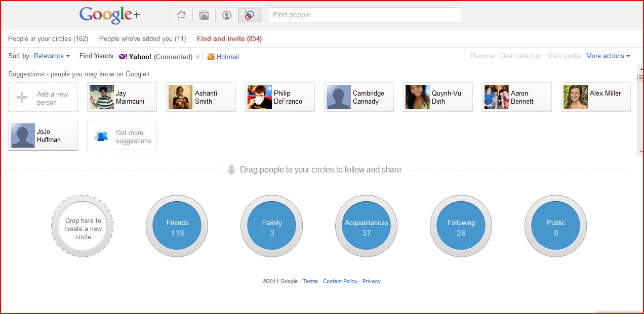
Task: Select Quynh-Vu Dinh's profile photo
Action: click(418, 97)
